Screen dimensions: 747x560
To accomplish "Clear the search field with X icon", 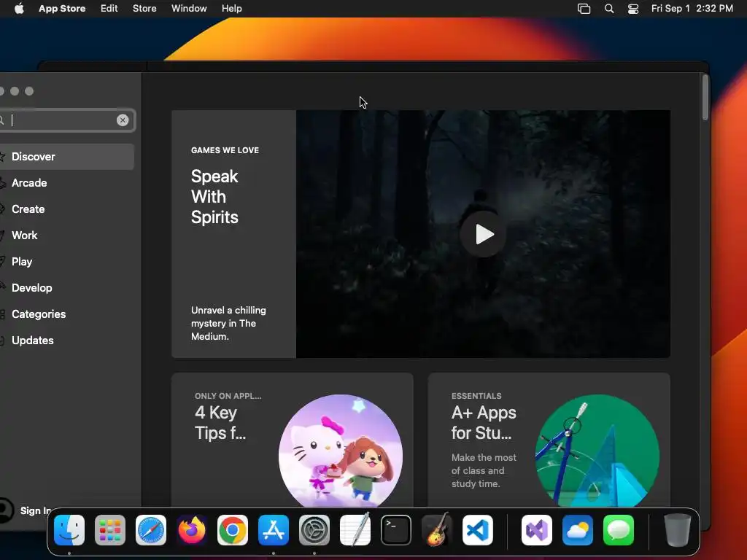I will 123,120.
